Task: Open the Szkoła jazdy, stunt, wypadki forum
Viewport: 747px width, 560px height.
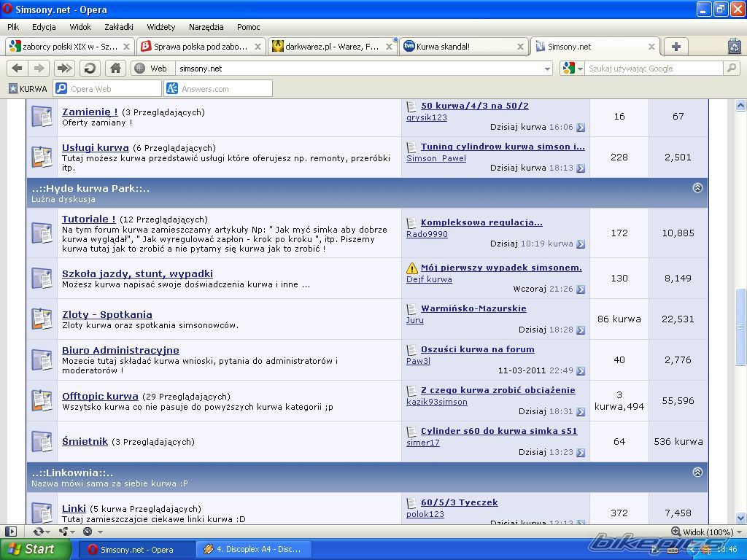Action: (137, 274)
